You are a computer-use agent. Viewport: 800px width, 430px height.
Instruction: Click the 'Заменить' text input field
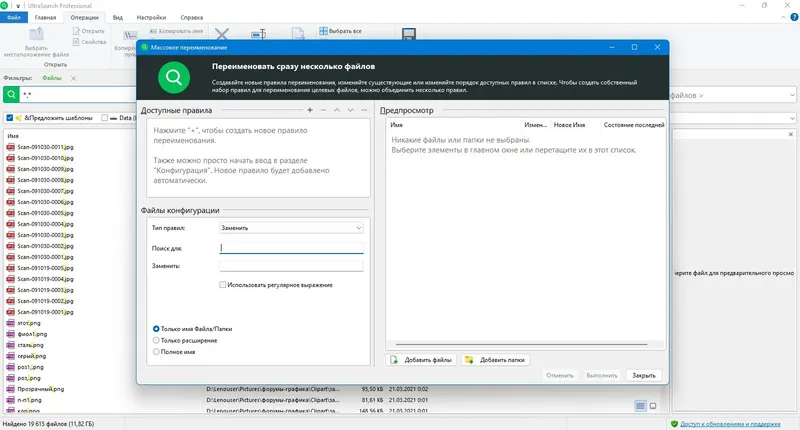click(x=291, y=266)
